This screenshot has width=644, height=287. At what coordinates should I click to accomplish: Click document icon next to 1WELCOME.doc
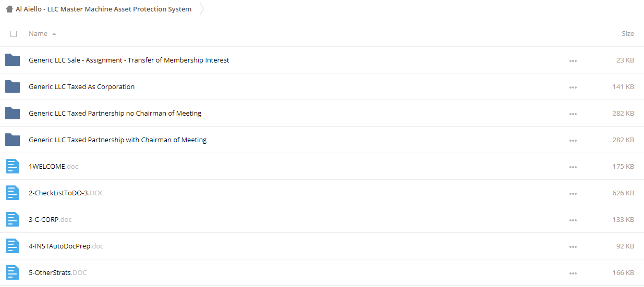(13, 166)
